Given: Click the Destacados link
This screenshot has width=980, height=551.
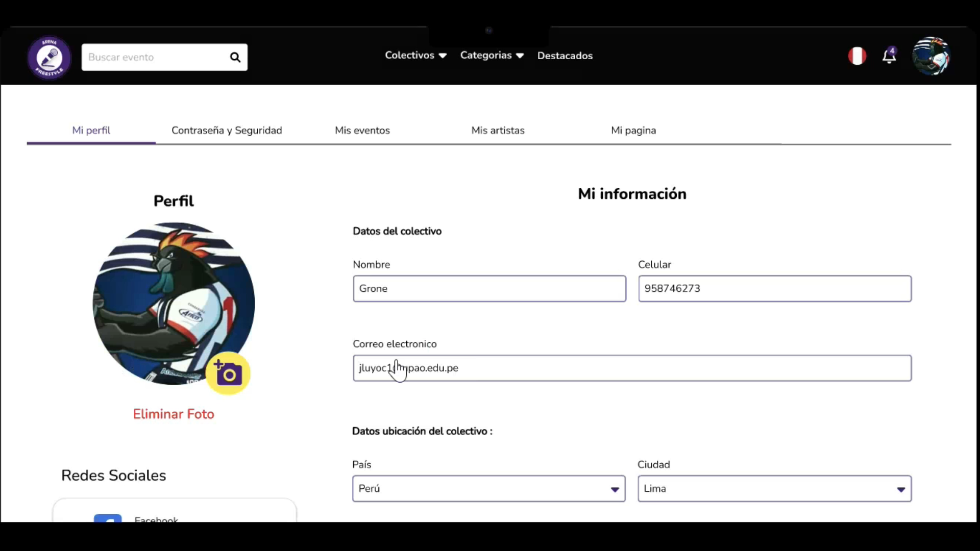Looking at the screenshot, I should 565,56.
